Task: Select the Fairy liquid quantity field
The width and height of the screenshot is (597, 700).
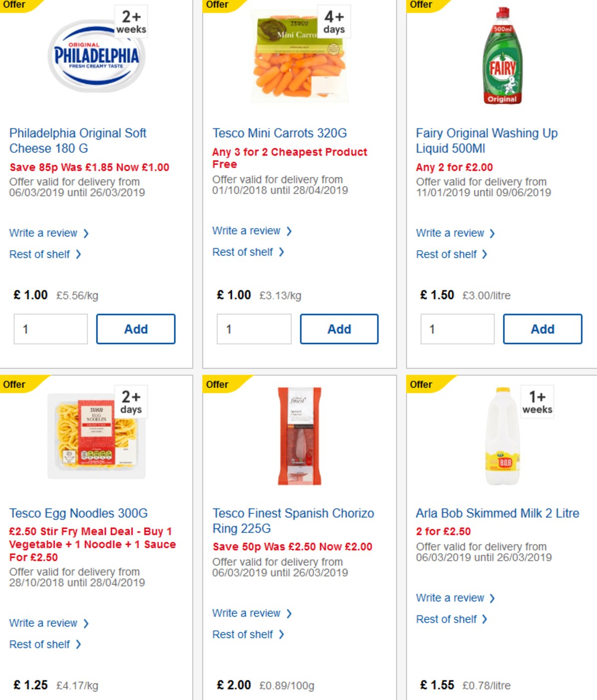Action: click(x=457, y=329)
